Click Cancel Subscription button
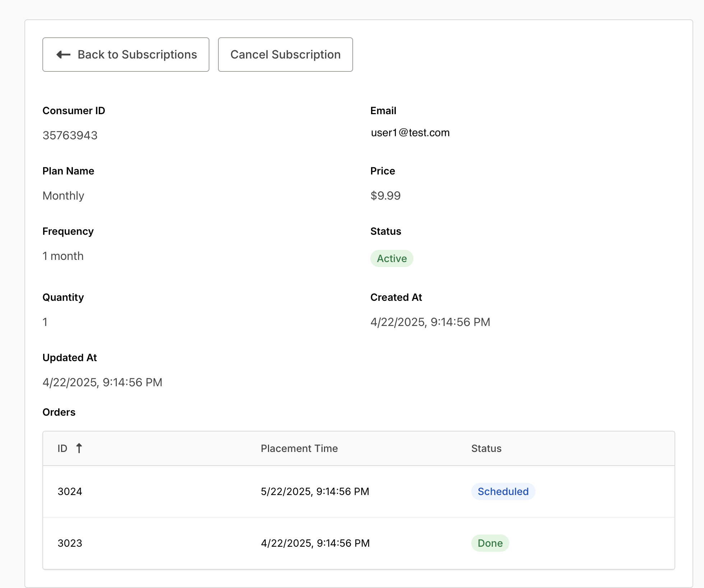The image size is (704, 588). click(286, 55)
